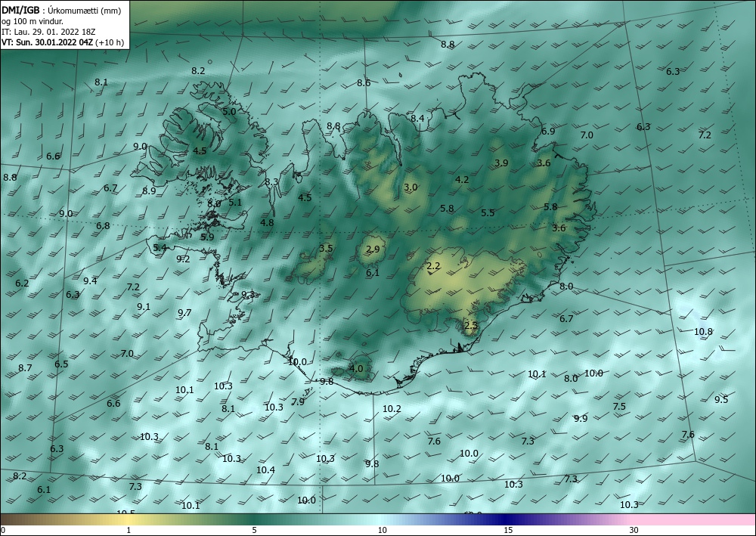Click the 9.7 value west of Reykjanes

pos(184,313)
